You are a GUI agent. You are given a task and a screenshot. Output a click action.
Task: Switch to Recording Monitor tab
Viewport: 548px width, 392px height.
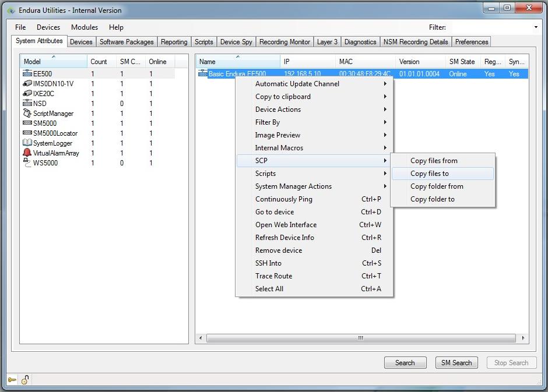[x=284, y=42]
